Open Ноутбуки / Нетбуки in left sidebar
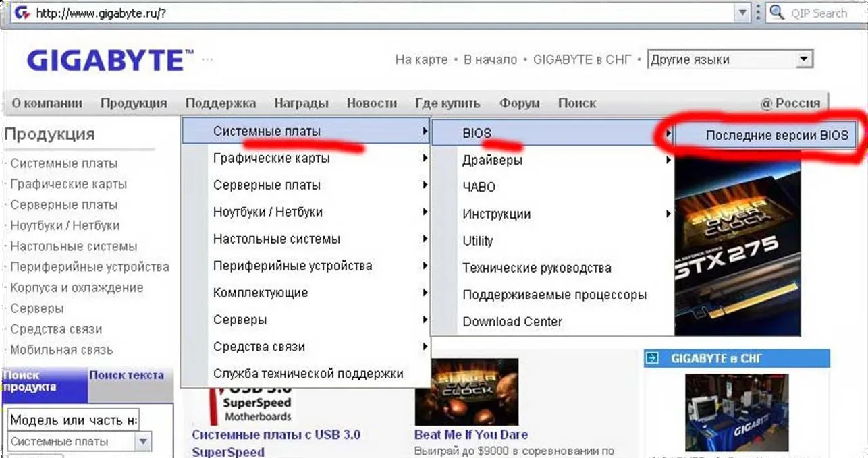Viewport: 868px width, 458px height. (65, 225)
